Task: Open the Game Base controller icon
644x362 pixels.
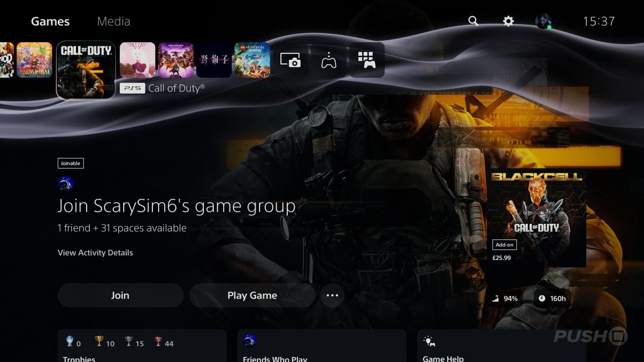Action: [329, 60]
